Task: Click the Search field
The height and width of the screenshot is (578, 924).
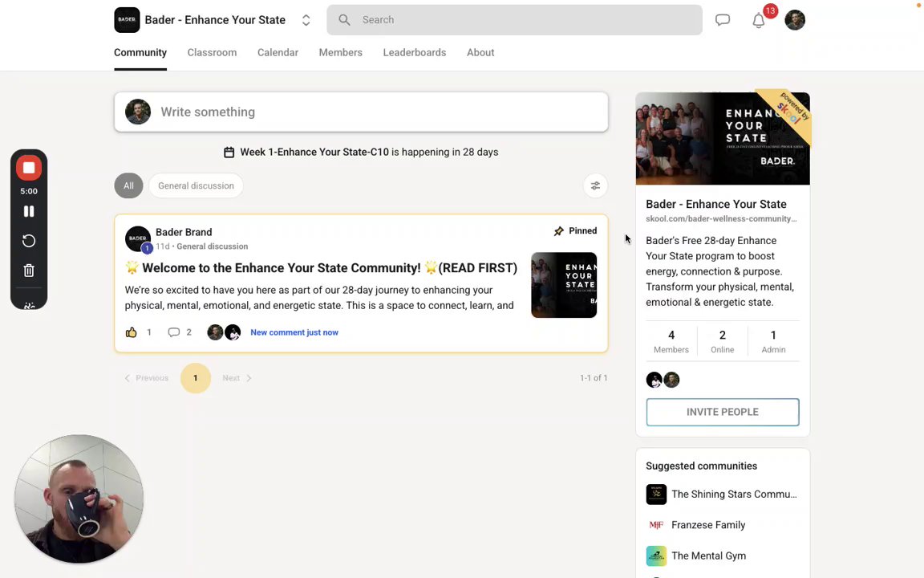Action: pos(514,20)
